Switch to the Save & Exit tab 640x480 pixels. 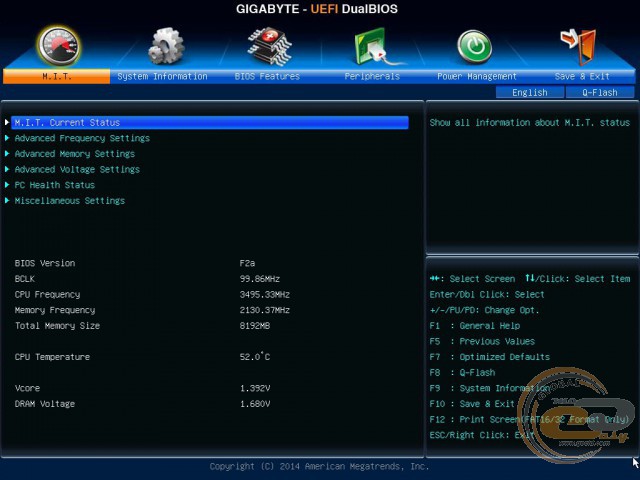(582, 76)
